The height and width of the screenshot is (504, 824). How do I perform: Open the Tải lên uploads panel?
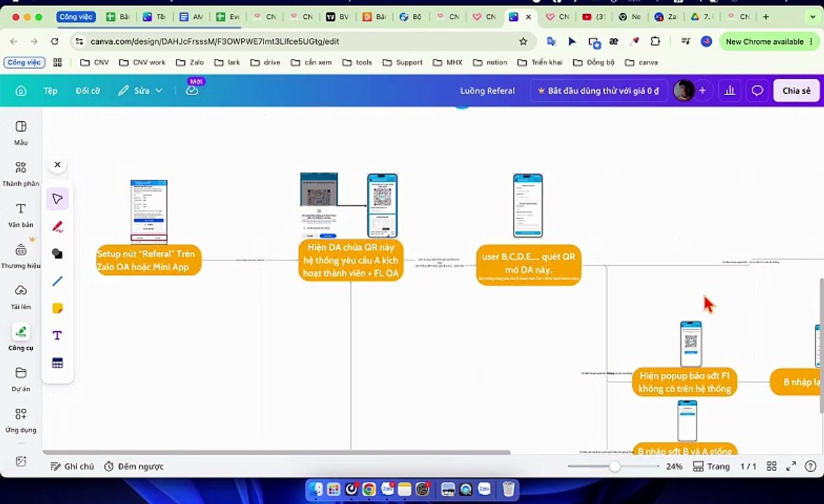tap(21, 297)
